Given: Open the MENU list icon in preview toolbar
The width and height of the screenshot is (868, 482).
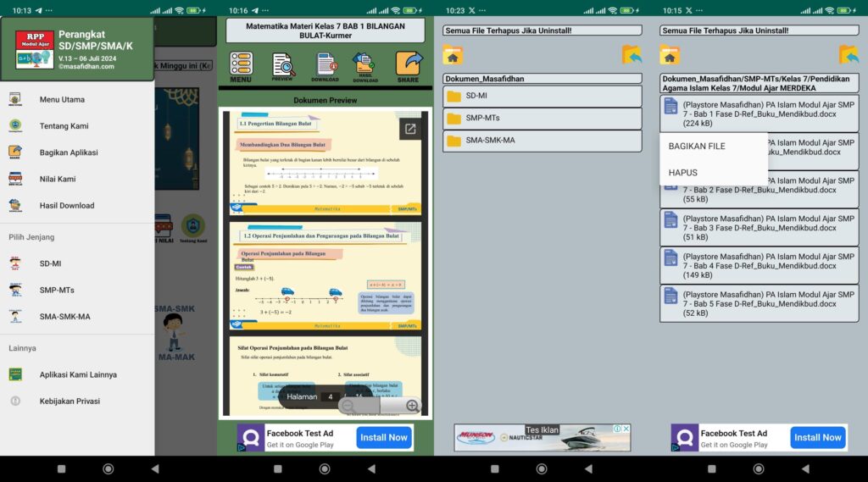Looking at the screenshot, I should coord(241,68).
